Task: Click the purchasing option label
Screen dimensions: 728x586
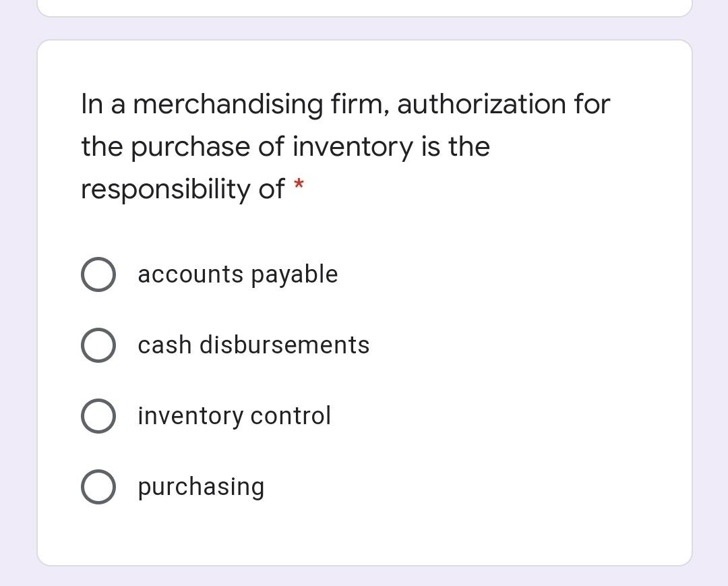Action: click(200, 486)
